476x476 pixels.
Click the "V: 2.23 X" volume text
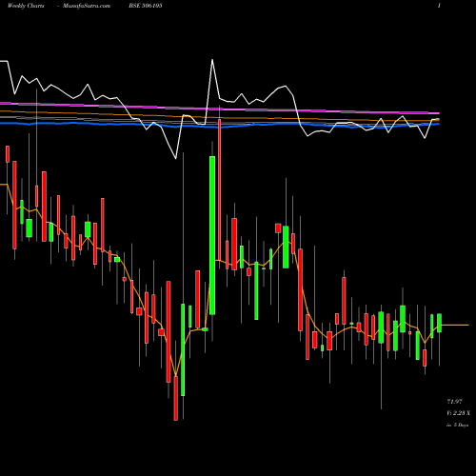(x=459, y=413)
